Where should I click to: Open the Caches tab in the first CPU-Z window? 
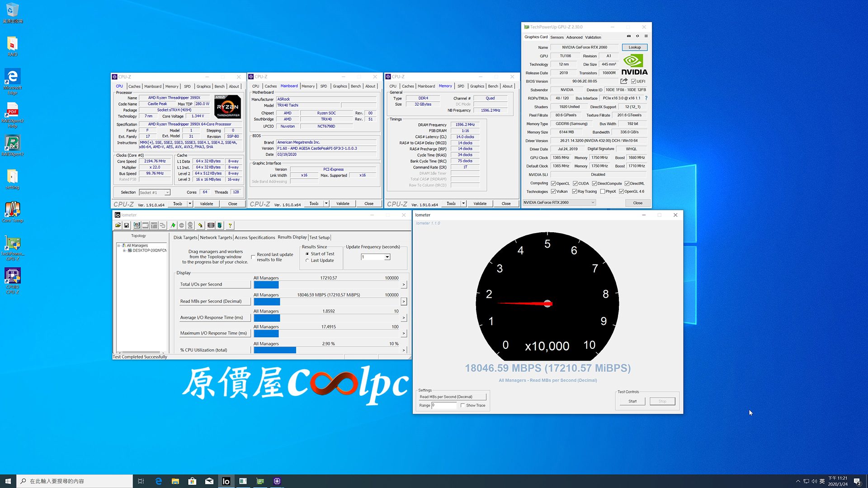tap(134, 86)
